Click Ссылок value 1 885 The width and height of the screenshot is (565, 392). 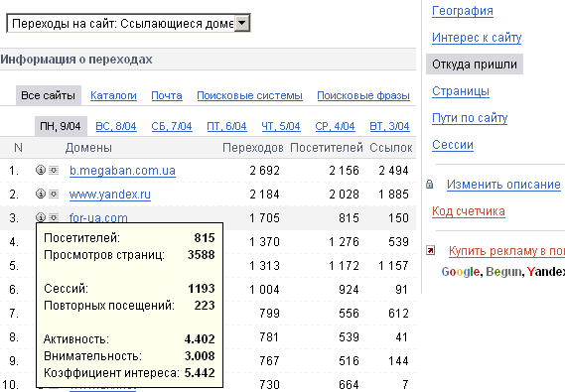click(393, 195)
